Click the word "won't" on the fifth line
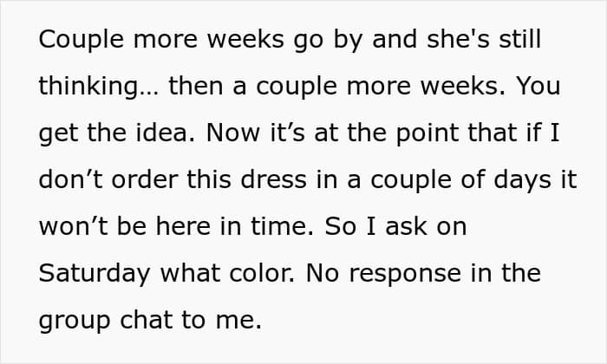Viewport: 607px width, 364px height. coord(74,226)
